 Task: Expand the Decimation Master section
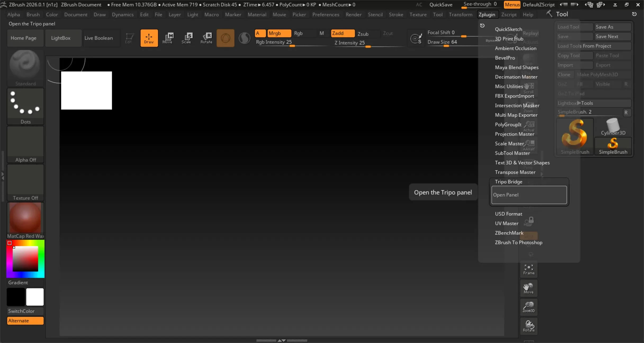coord(516,77)
